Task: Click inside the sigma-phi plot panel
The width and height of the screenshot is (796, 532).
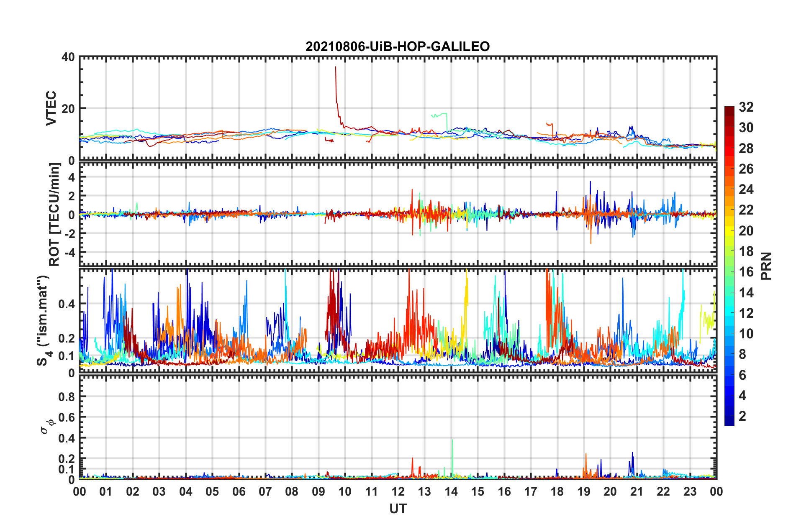Action: pos(398,427)
